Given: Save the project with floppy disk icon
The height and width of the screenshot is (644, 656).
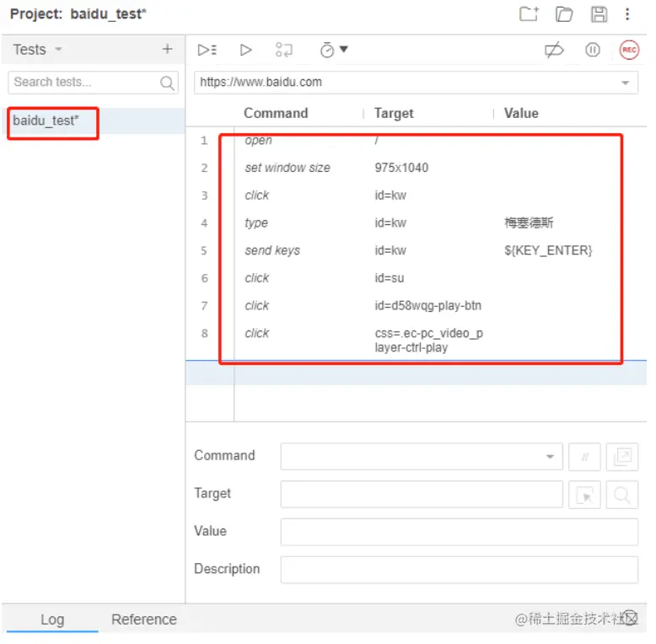Looking at the screenshot, I should tap(599, 13).
